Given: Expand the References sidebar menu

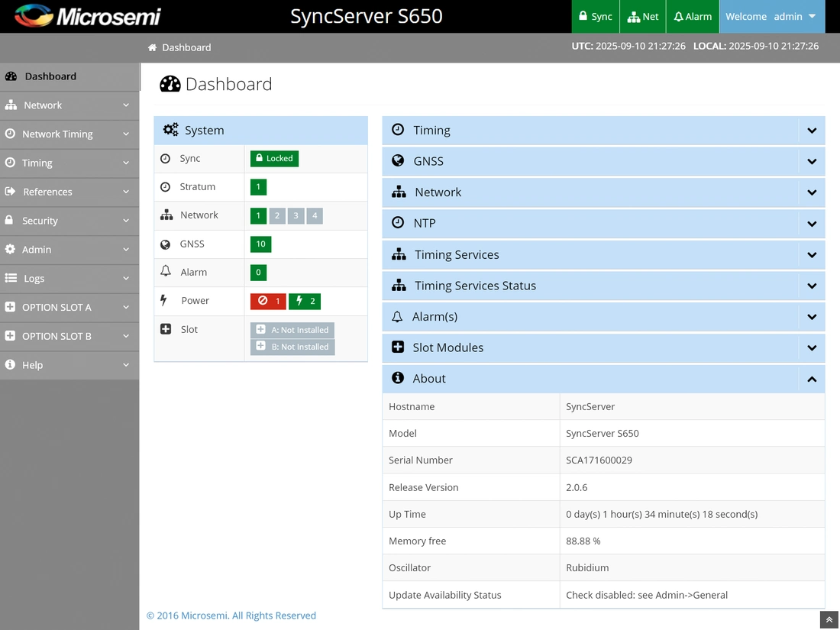Looking at the screenshot, I should pyautogui.click(x=69, y=192).
